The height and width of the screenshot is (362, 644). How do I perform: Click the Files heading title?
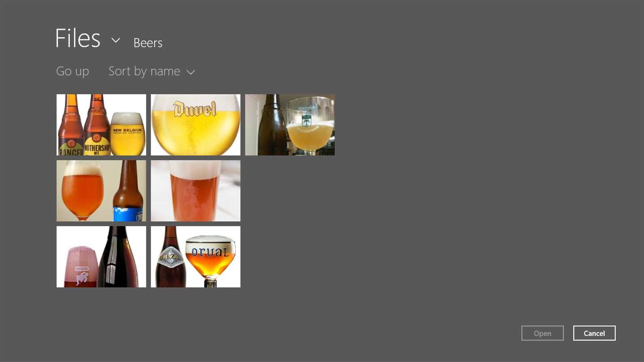78,38
